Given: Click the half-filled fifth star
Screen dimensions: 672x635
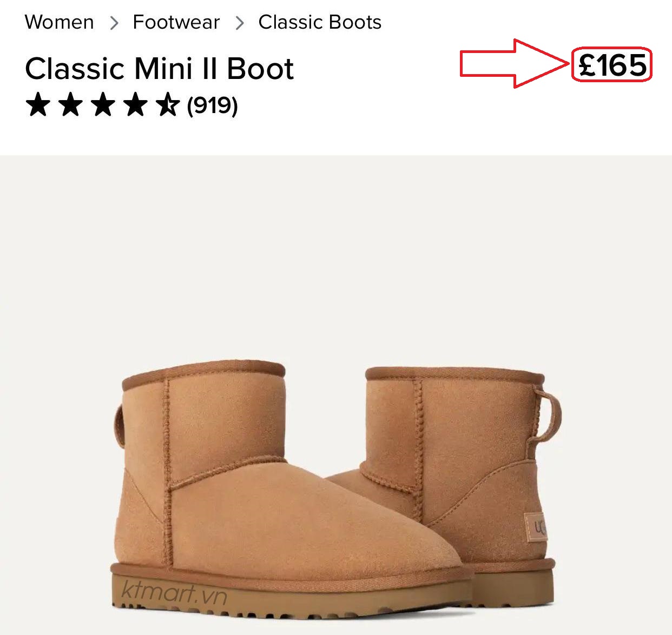Looking at the screenshot, I should point(167,104).
